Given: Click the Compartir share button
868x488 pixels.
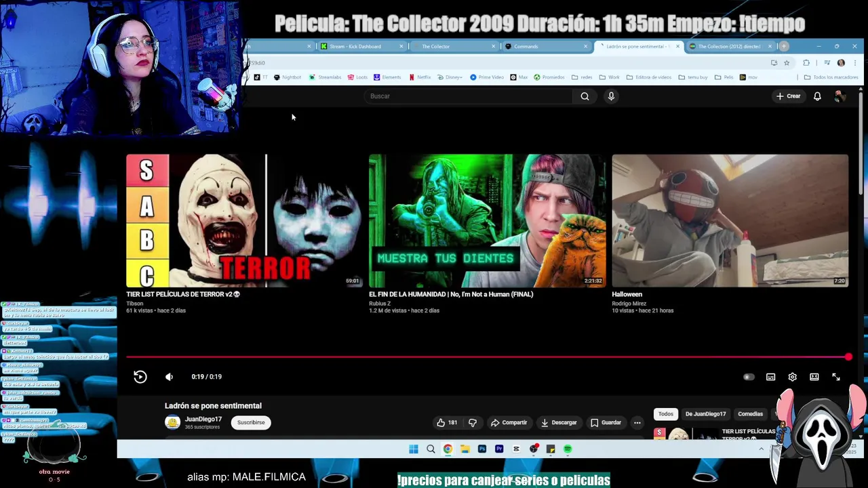Looking at the screenshot, I should [509, 422].
